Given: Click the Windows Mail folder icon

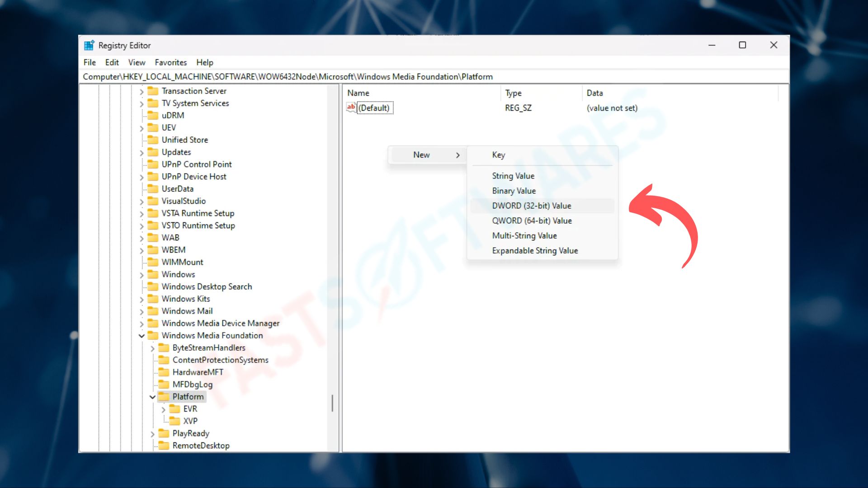Looking at the screenshot, I should pos(153,311).
